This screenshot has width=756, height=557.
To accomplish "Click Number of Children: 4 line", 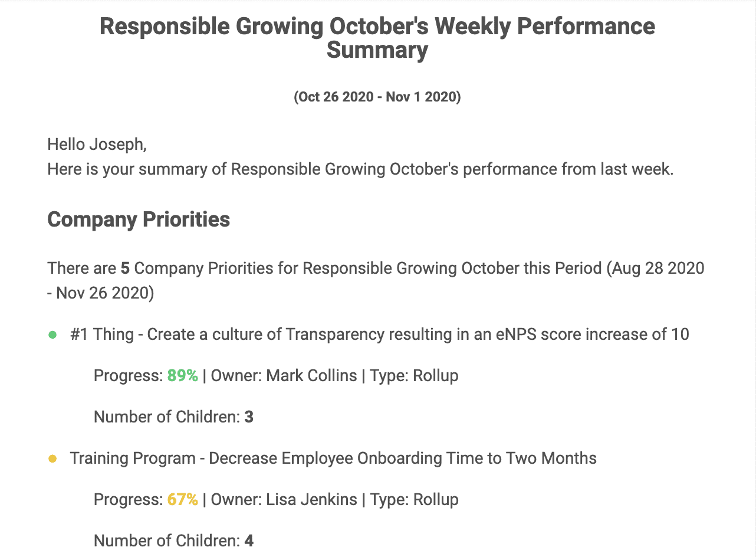I will 173,541.
